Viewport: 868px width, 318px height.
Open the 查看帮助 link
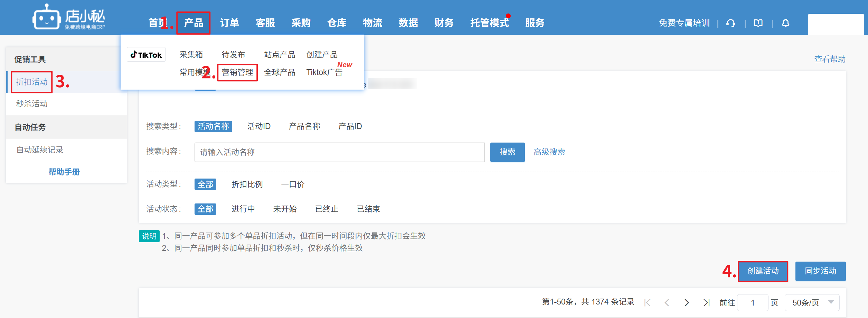830,59
